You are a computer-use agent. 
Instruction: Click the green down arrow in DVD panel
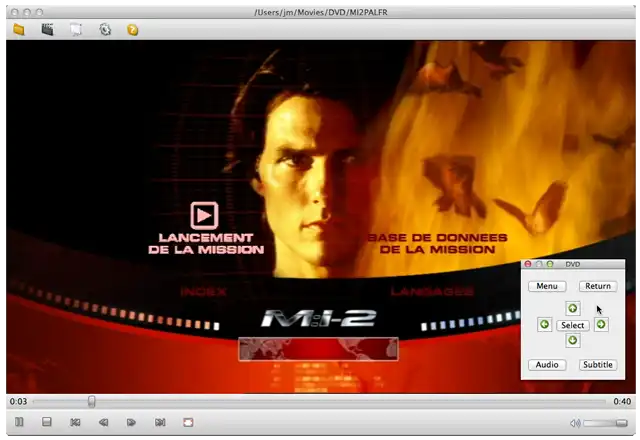coord(573,340)
